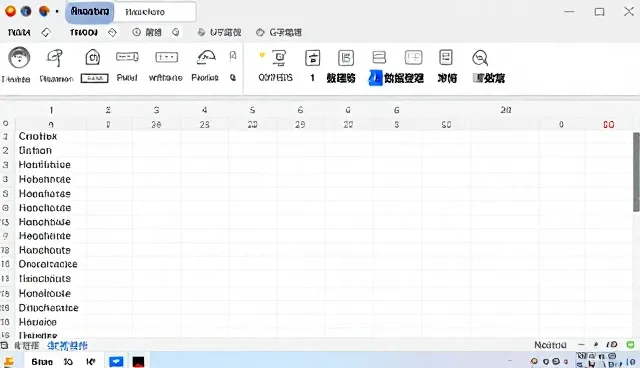The image size is (640, 368).
Task: Click the blue Chinese sheet tab in status bar
Action: coord(67,346)
